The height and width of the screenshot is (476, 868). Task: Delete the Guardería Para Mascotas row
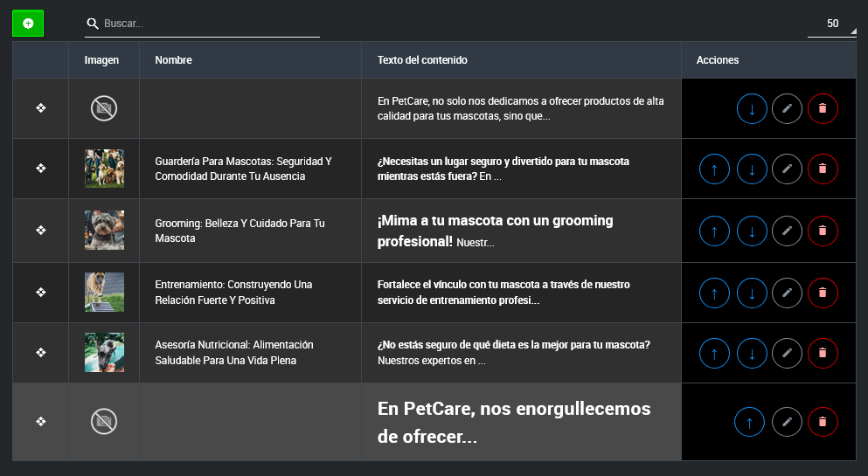pos(823,169)
